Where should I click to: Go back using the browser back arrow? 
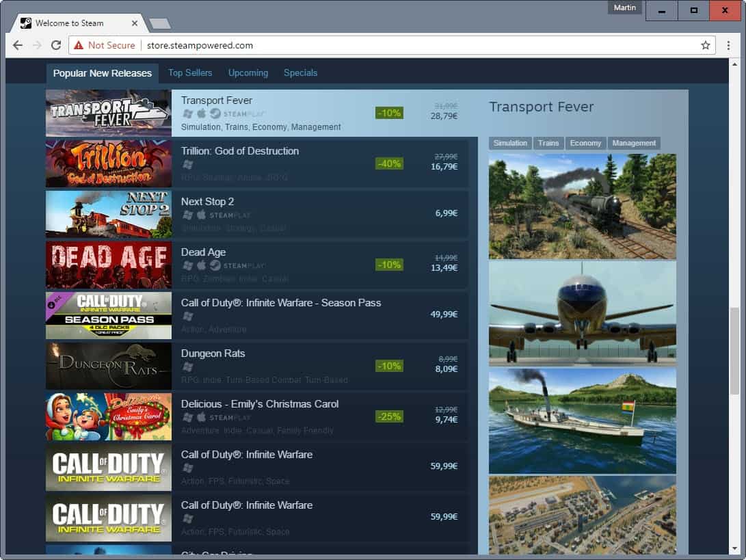(x=18, y=45)
